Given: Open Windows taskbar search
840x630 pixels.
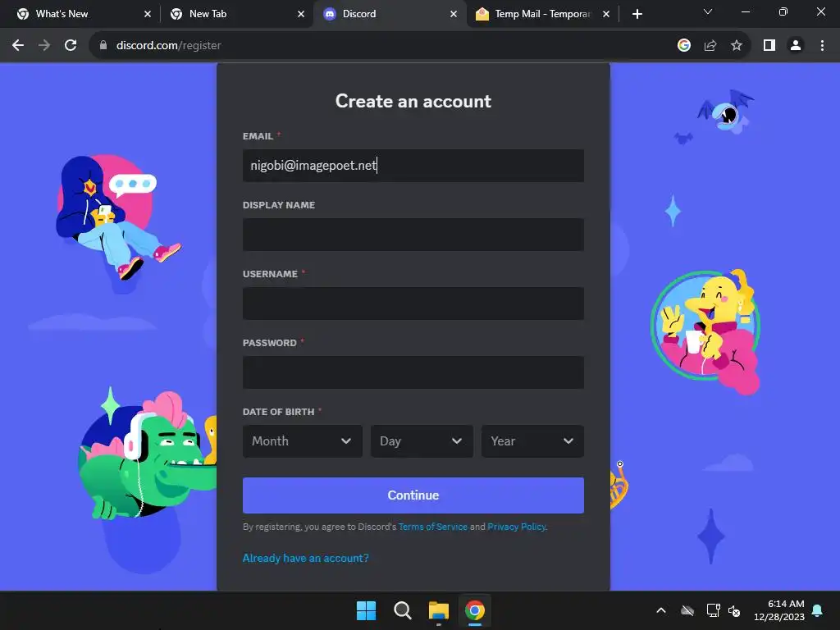Looking at the screenshot, I should coord(402,610).
